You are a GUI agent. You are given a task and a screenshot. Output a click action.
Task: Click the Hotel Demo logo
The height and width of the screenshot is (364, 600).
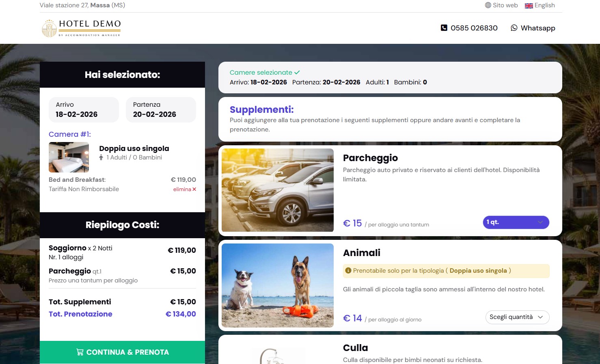[81, 28]
